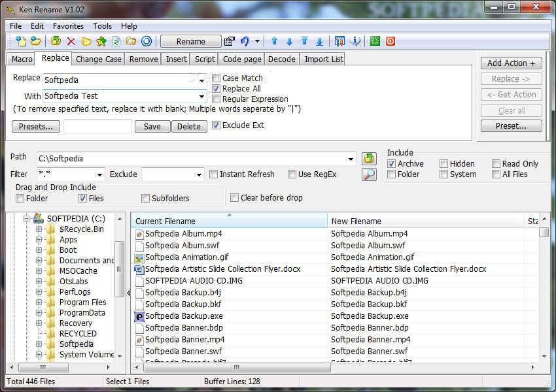556x392 pixels.
Task: Click the Save preset button
Action: pos(152,126)
